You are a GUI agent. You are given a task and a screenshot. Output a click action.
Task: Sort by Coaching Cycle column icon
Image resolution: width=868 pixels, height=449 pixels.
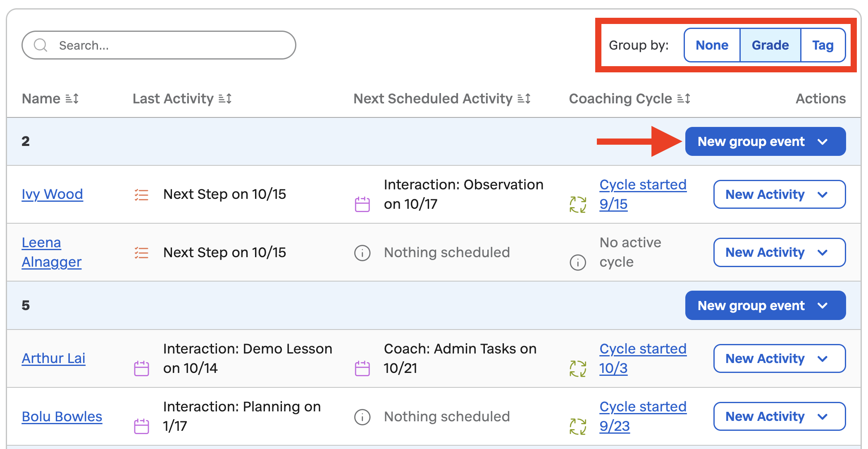tap(684, 99)
